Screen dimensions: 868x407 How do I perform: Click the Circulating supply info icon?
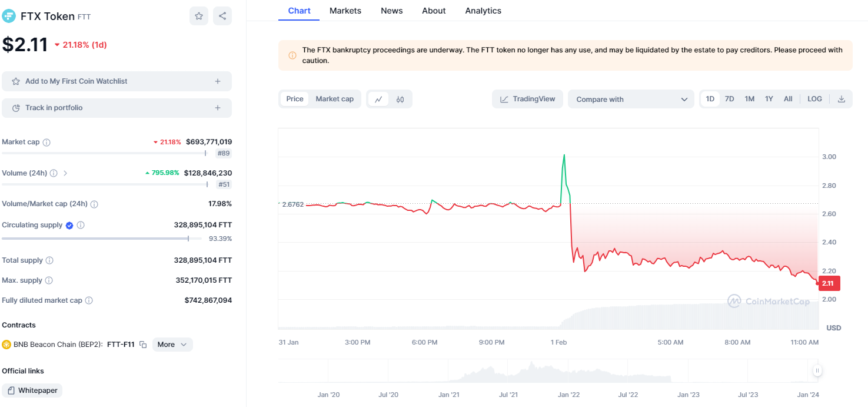click(x=81, y=225)
